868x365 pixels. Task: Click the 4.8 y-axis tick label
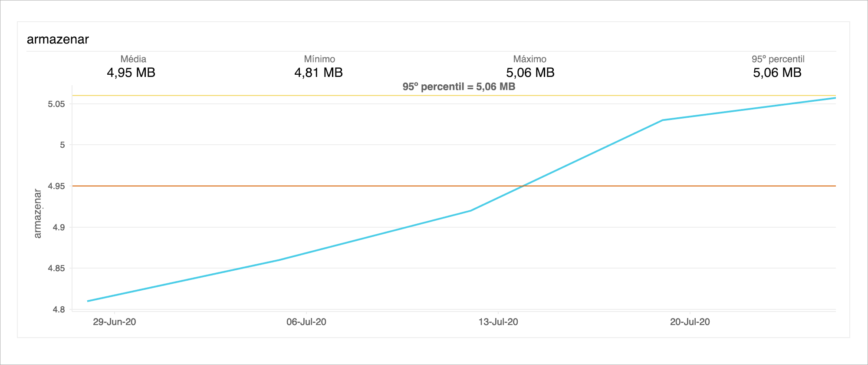tap(59, 309)
